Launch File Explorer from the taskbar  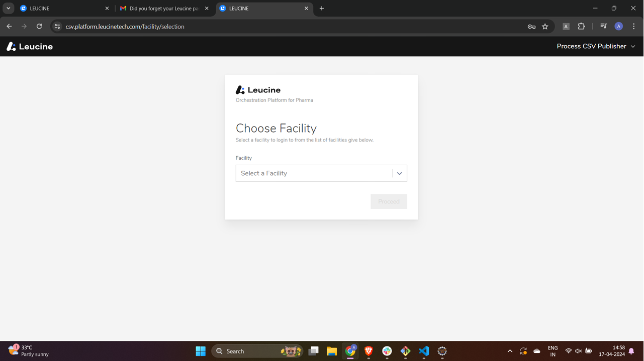[x=332, y=351]
